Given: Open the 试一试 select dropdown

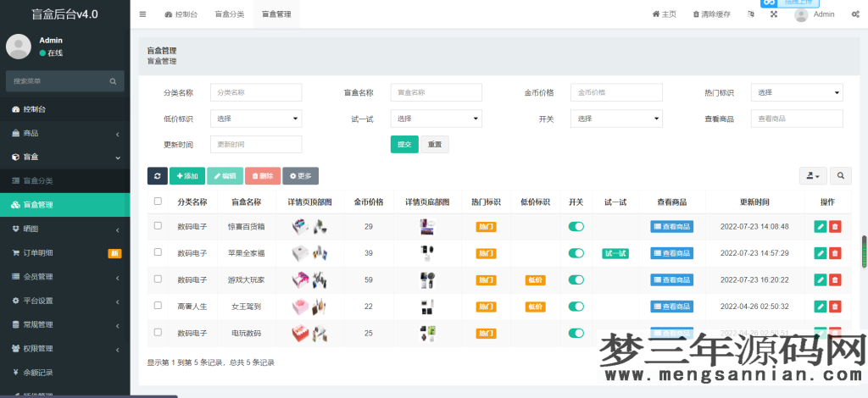Looking at the screenshot, I should pos(437,119).
